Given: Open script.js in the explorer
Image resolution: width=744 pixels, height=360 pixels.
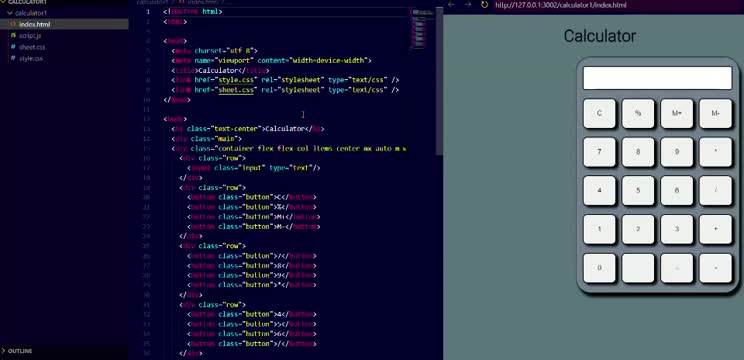Looking at the screenshot, I should pyautogui.click(x=30, y=36).
